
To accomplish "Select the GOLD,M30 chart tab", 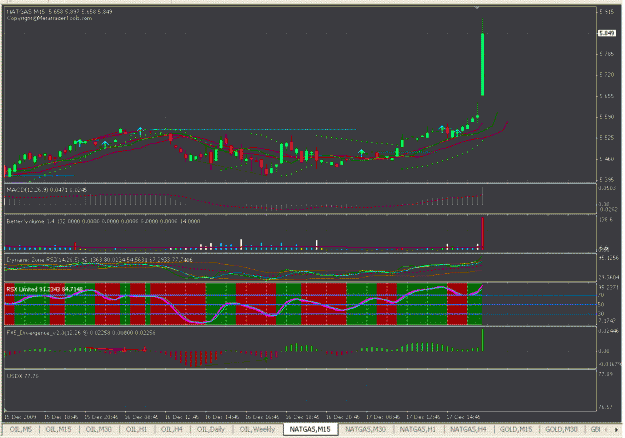I will pyautogui.click(x=561, y=430).
